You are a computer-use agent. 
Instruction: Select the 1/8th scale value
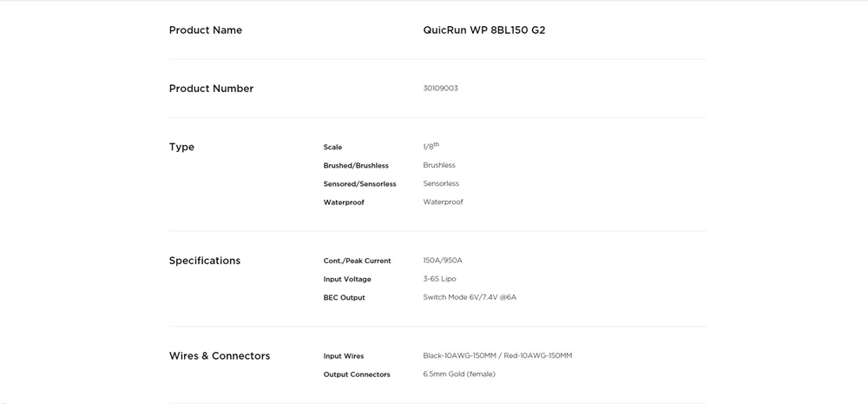[x=431, y=147]
